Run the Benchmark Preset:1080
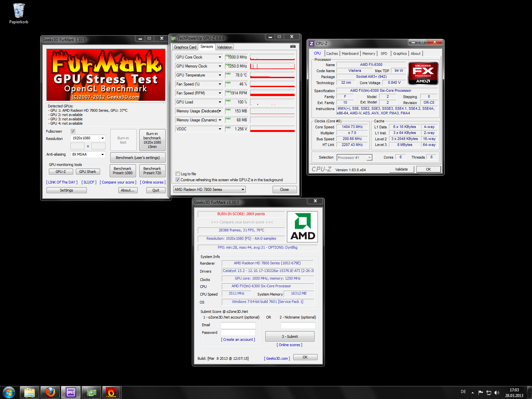This screenshot has height=399, width=532. pyautogui.click(x=123, y=171)
